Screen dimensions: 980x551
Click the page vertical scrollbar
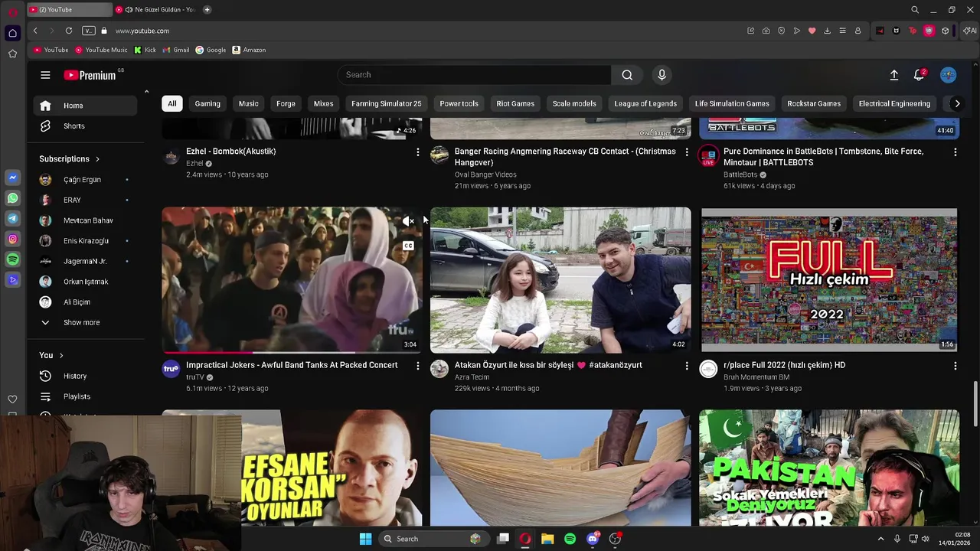pos(975,403)
